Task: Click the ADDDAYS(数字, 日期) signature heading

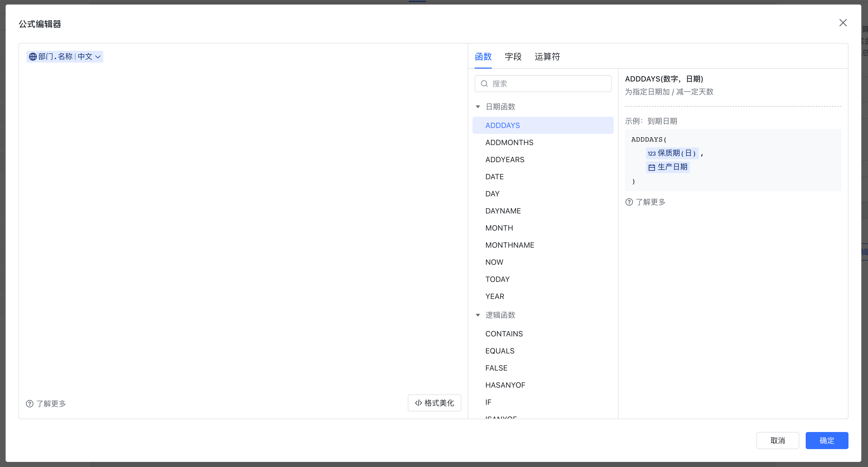Action: pos(664,79)
